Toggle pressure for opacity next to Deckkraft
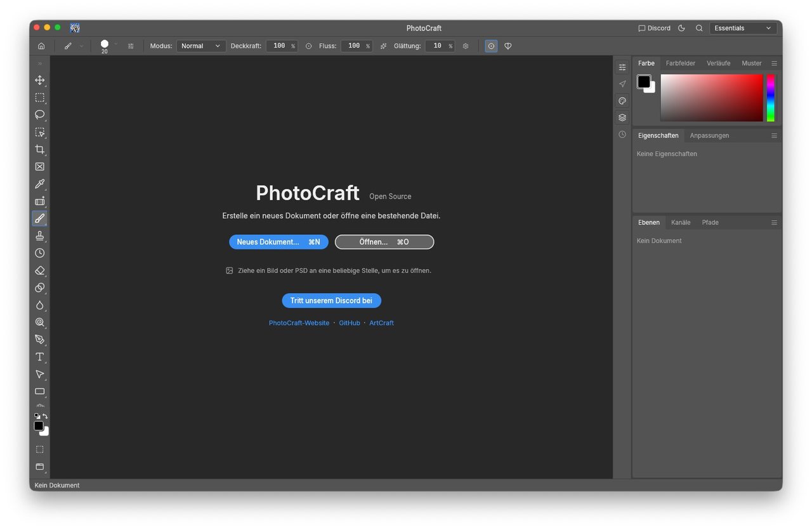The width and height of the screenshot is (812, 530). point(308,46)
